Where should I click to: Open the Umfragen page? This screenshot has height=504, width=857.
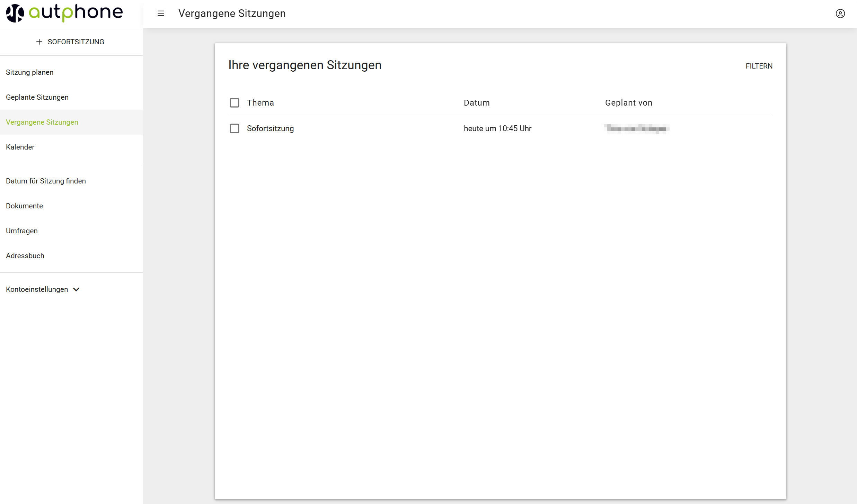point(22,231)
